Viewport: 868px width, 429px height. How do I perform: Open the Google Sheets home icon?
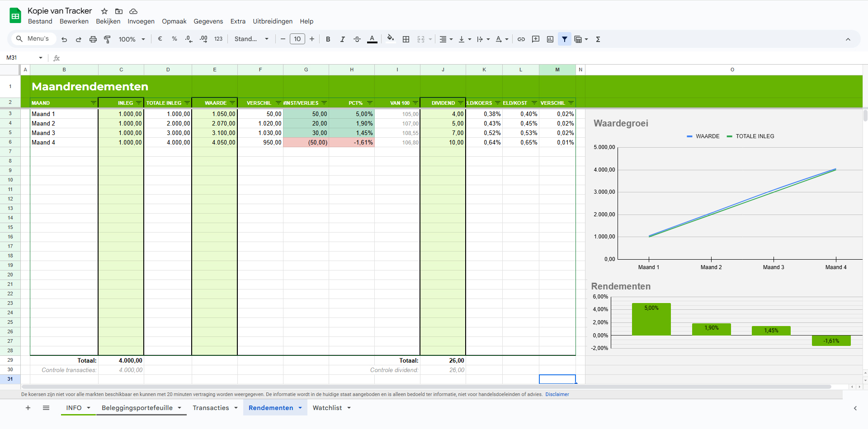[x=15, y=16]
